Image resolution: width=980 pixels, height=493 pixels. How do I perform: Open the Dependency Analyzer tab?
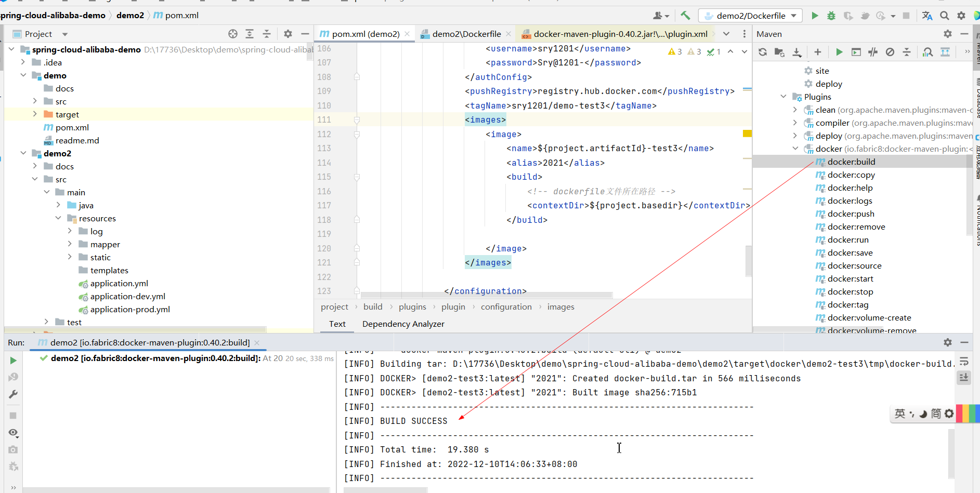pos(403,324)
